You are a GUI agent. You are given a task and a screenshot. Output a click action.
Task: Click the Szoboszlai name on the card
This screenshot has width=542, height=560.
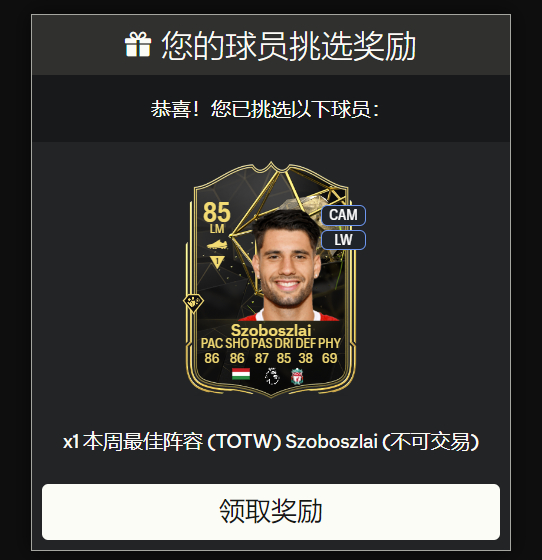271,330
